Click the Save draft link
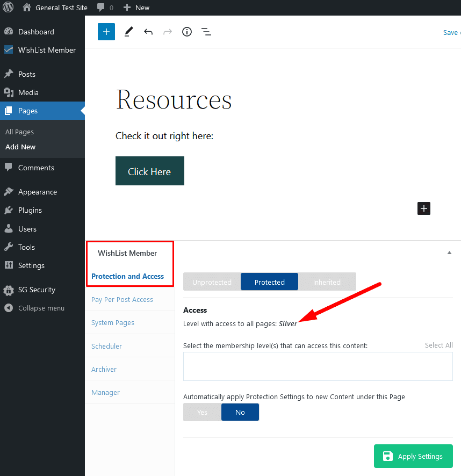The height and width of the screenshot is (476, 461). [x=451, y=32]
